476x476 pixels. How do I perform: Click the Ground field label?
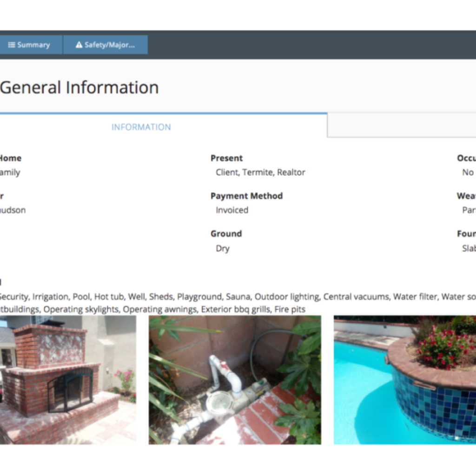[226, 233]
